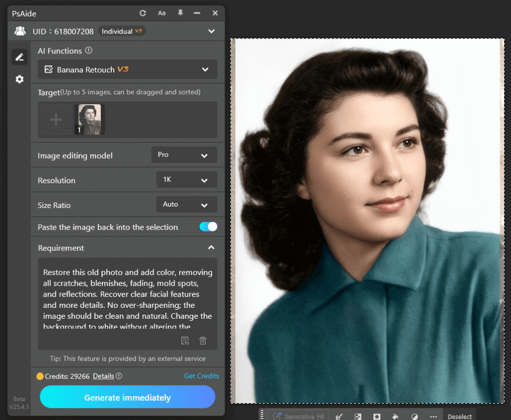Select the pencil edit icon in the sidebar
Image resolution: width=511 pixels, height=420 pixels.
click(19, 56)
